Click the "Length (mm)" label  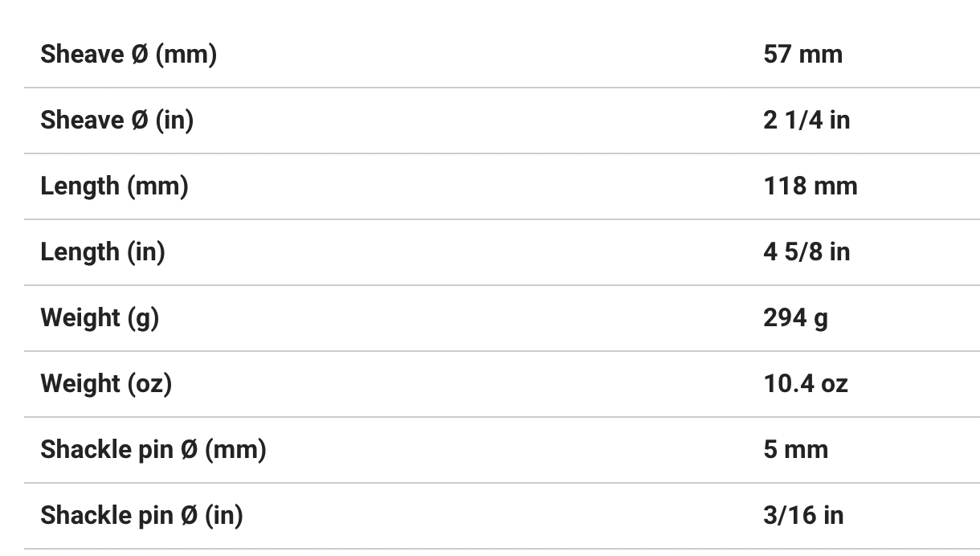[114, 186]
